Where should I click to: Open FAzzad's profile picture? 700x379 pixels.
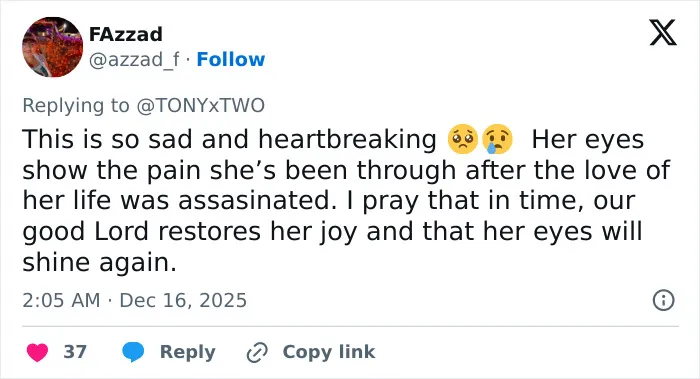(x=53, y=47)
